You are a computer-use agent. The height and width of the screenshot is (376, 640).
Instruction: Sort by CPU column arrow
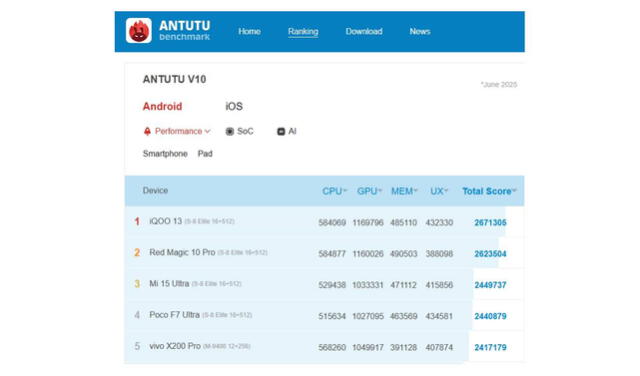(345, 191)
